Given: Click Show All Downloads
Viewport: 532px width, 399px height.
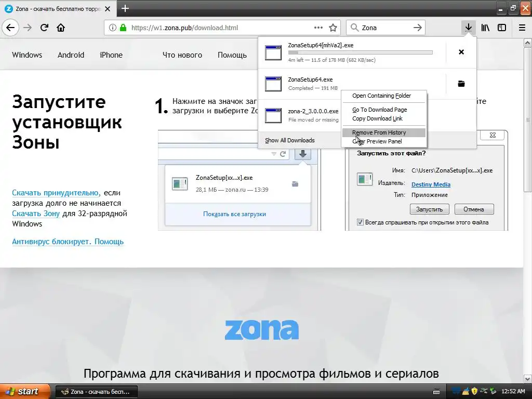Looking at the screenshot, I should point(290,140).
